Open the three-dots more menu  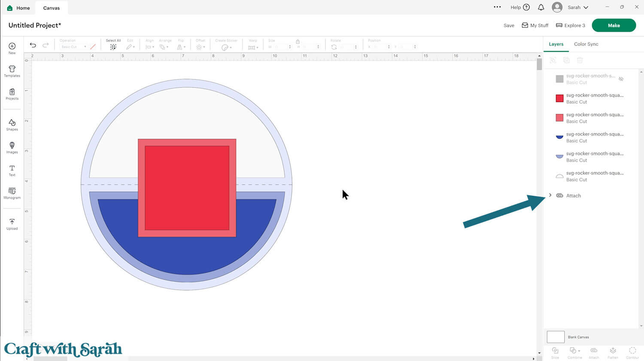497,7
